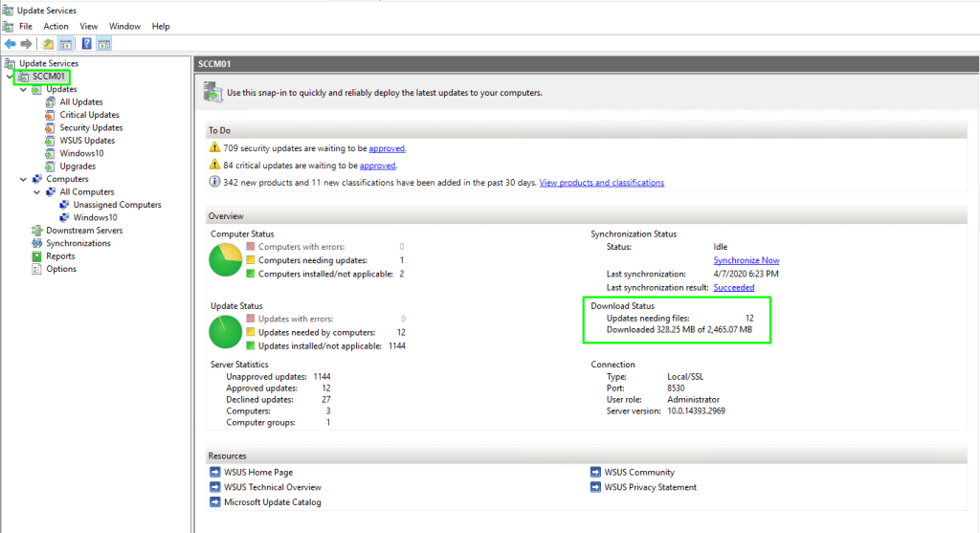Collapse the All Computers tree node
980x533 pixels.
37,192
